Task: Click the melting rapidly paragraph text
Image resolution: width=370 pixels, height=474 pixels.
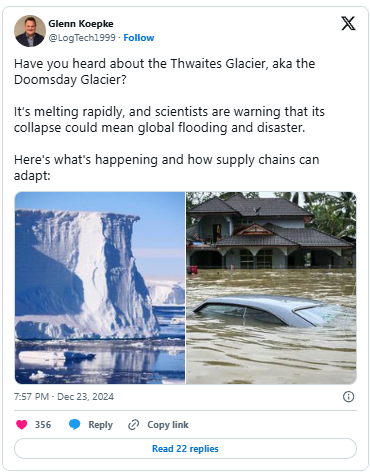Action: tap(169, 119)
